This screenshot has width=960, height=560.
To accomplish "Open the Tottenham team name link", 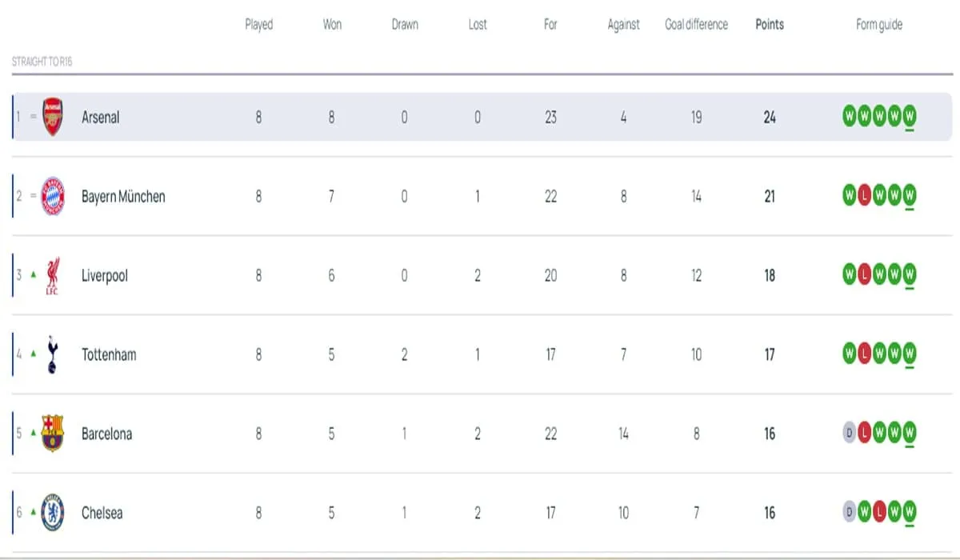I will tap(109, 354).
